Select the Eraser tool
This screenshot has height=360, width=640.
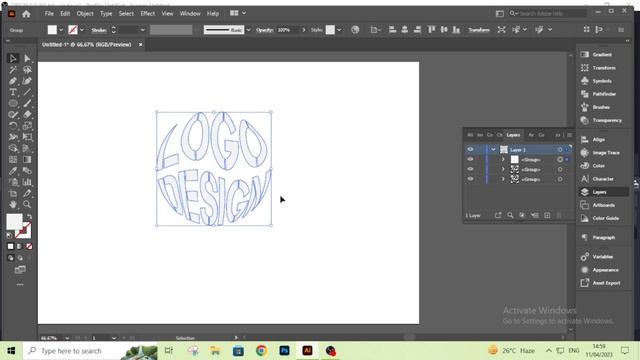[27, 115]
